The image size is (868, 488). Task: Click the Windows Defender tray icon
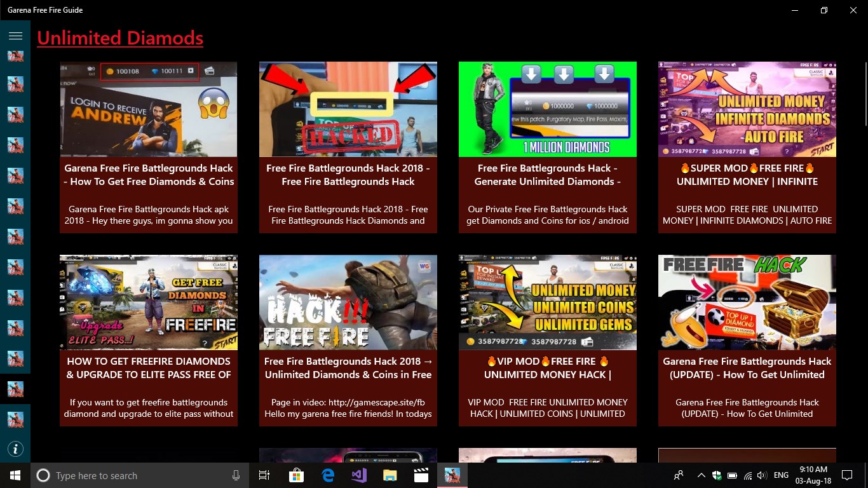717,475
